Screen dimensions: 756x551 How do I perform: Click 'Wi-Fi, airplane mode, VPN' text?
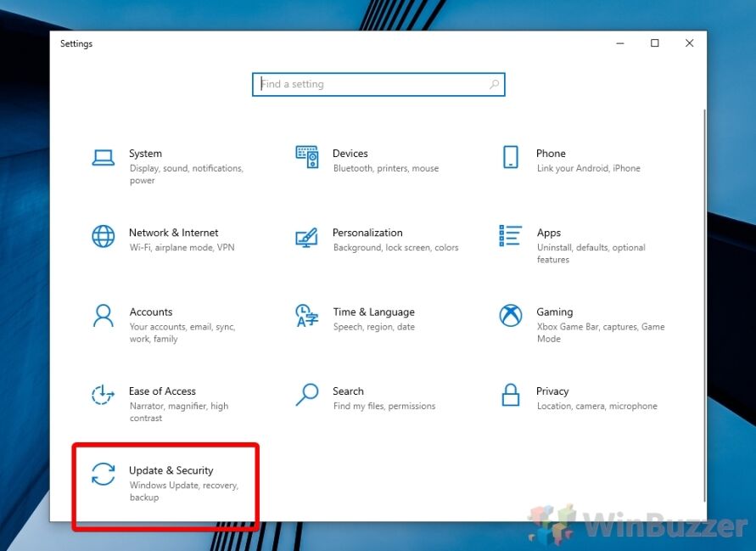point(182,248)
